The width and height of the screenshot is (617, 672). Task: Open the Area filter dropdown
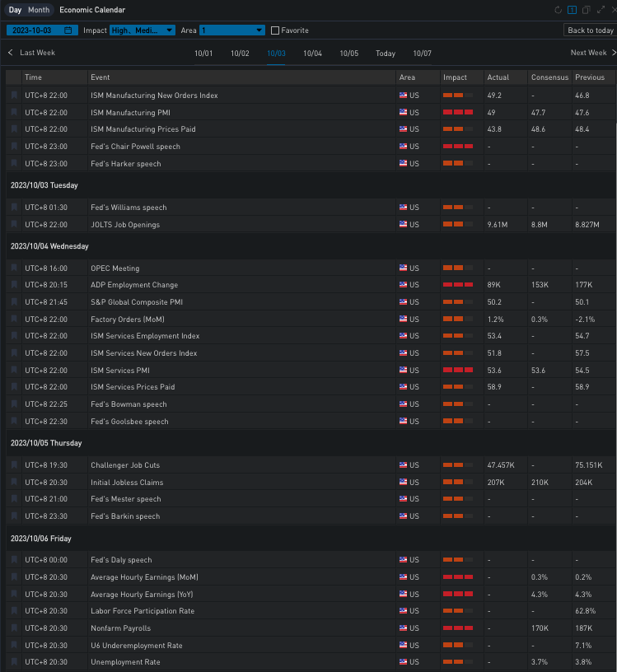231,30
